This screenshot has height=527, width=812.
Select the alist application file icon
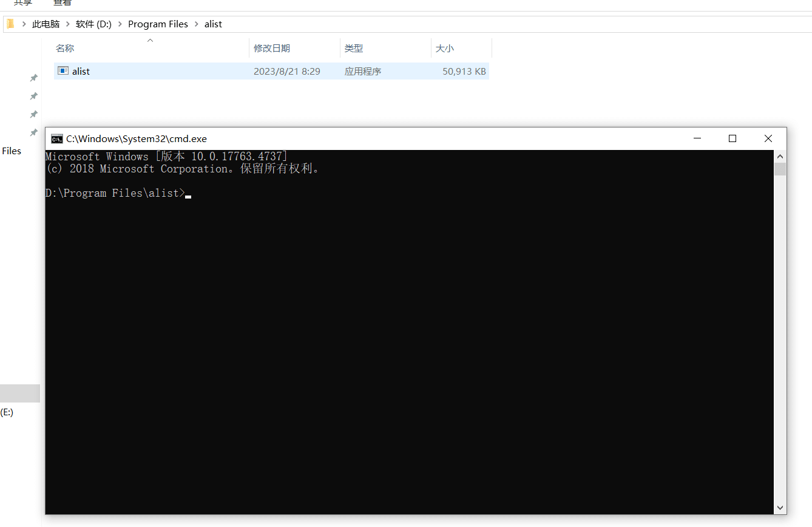coord(63,71)
